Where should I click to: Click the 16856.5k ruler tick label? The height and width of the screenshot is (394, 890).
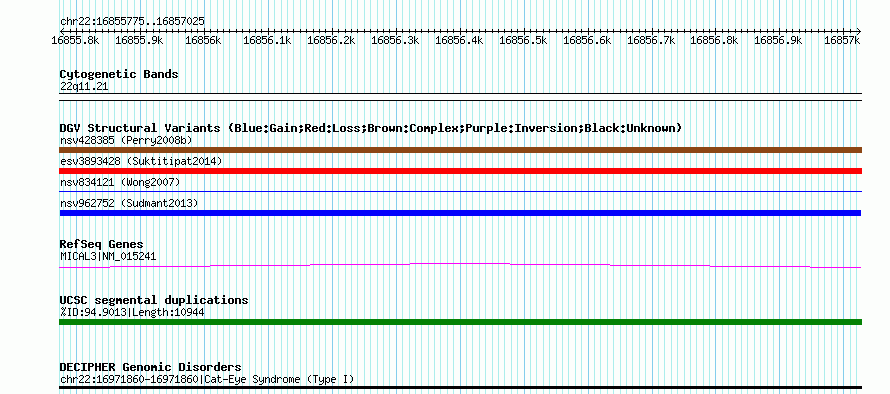pyautogui.click(x=524, y=40)
